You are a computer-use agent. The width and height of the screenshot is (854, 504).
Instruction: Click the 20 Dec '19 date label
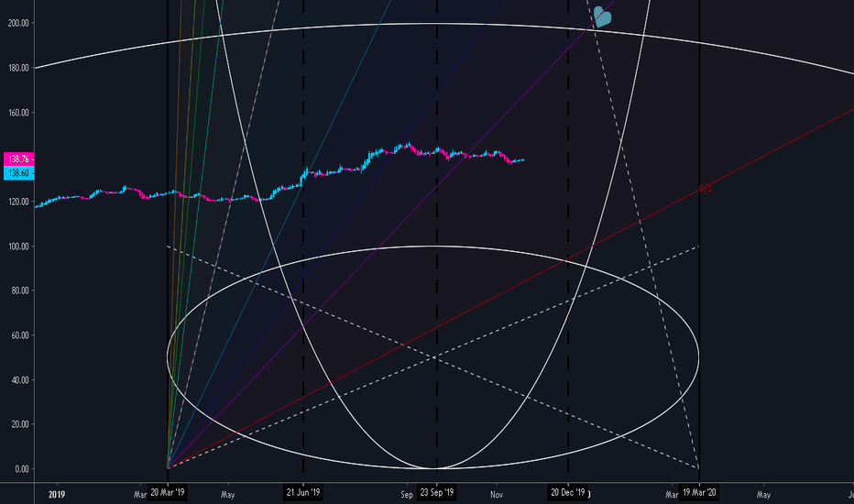(567, 493)
